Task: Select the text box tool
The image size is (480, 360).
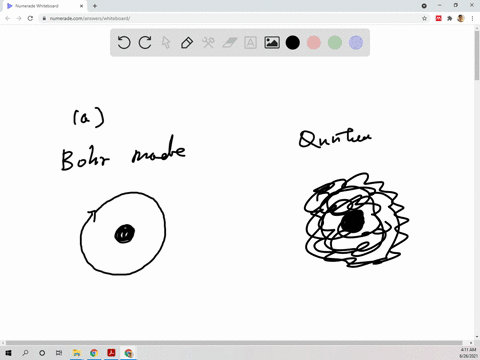Action: click(250, 43)
